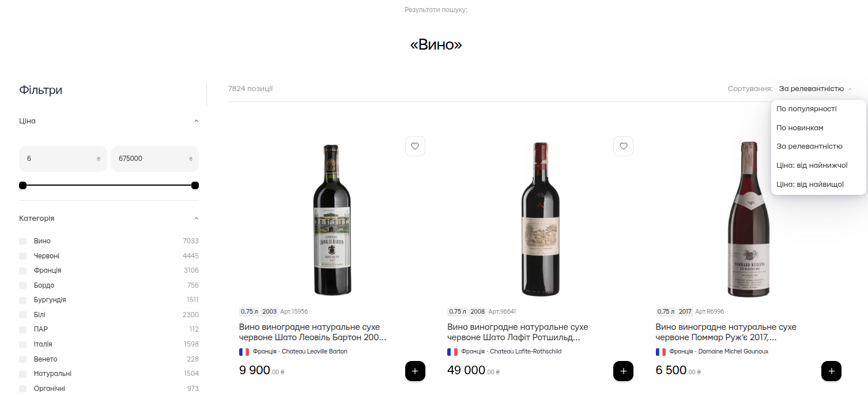
Task: Click the minimum price input field
Action: 58,159
